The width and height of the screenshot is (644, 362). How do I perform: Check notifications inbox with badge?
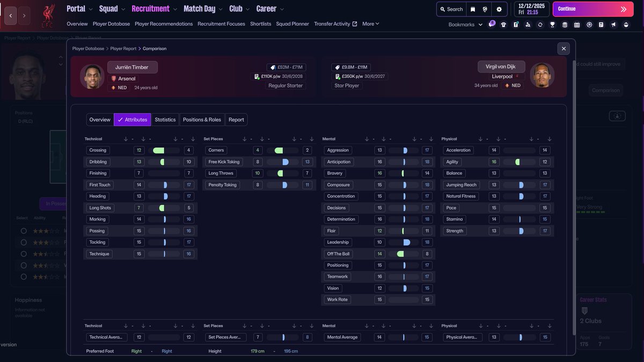(x=491, y=24)
